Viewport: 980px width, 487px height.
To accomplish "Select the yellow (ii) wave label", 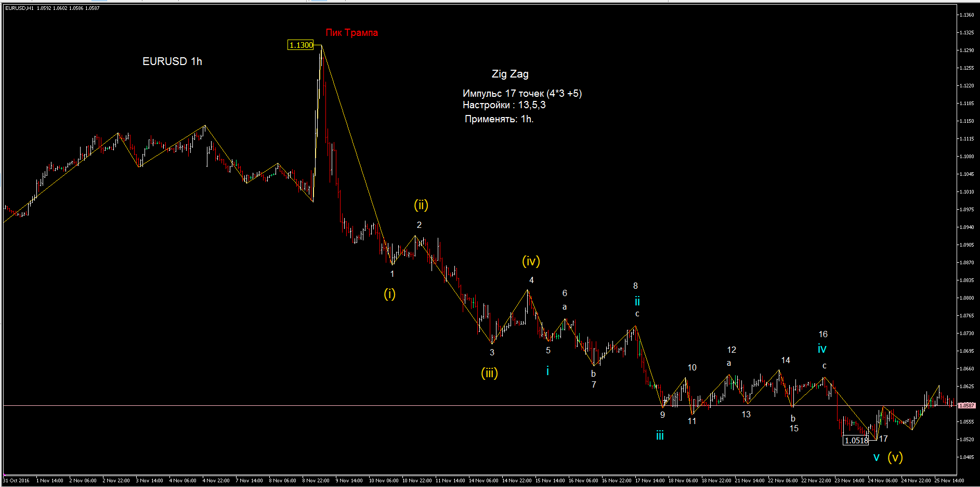I will coord(421,205).
